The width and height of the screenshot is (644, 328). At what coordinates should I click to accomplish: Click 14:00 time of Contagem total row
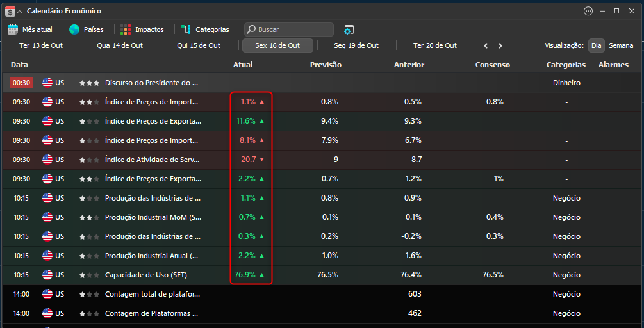[x=21, y=294]
